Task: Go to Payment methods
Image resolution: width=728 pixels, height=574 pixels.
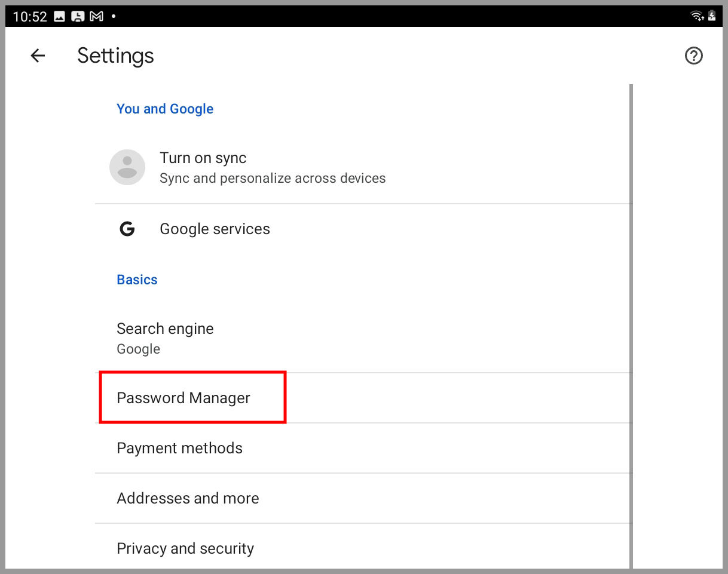Action: point(179,449)
